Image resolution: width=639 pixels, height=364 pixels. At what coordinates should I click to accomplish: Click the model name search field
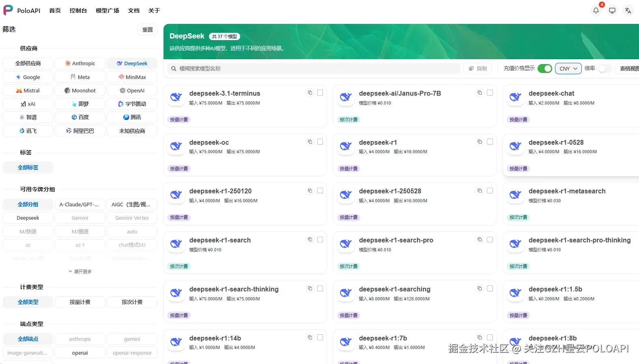(314, 69)
